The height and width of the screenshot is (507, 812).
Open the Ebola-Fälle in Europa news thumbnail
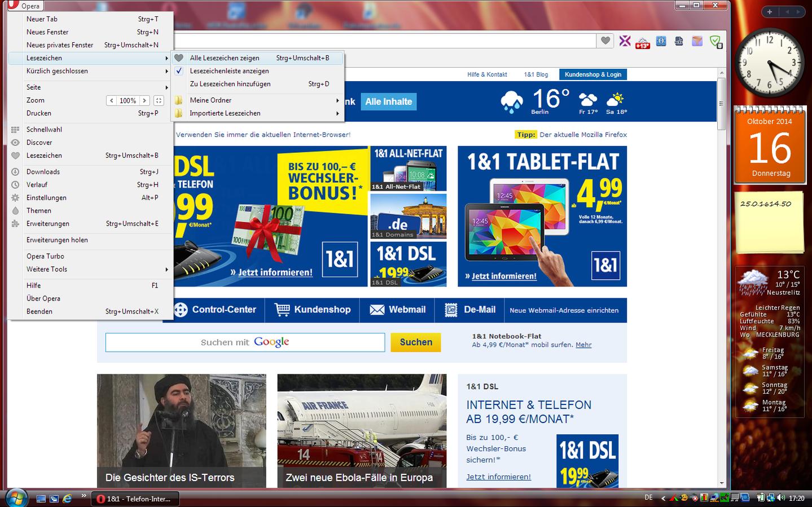pyautogui.click(x=362, y=431)
